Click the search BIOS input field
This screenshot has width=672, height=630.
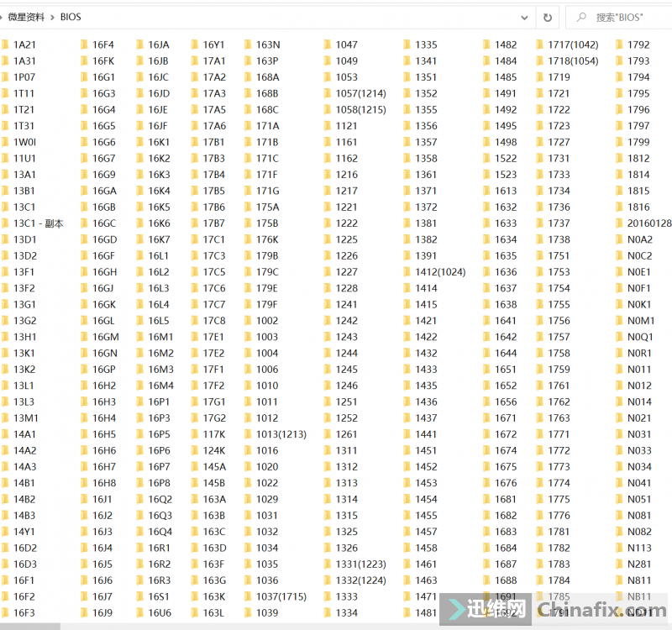point(619,18)
